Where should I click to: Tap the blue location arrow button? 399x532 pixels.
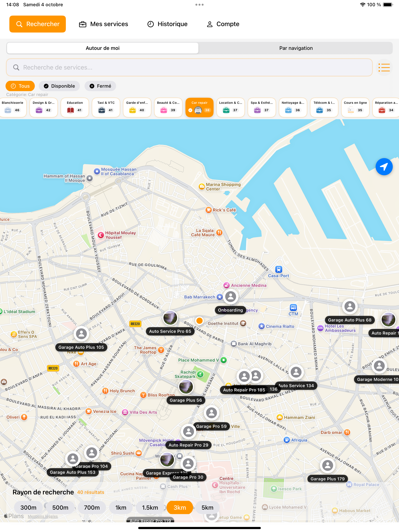[x=384, y=167]
